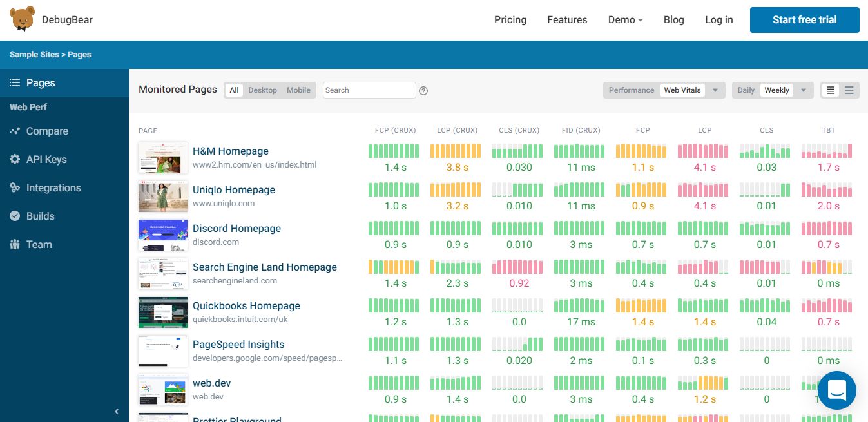Open the Quickbooks Homepage link
The height and width of the screenshot is (422, 868).
246,306
